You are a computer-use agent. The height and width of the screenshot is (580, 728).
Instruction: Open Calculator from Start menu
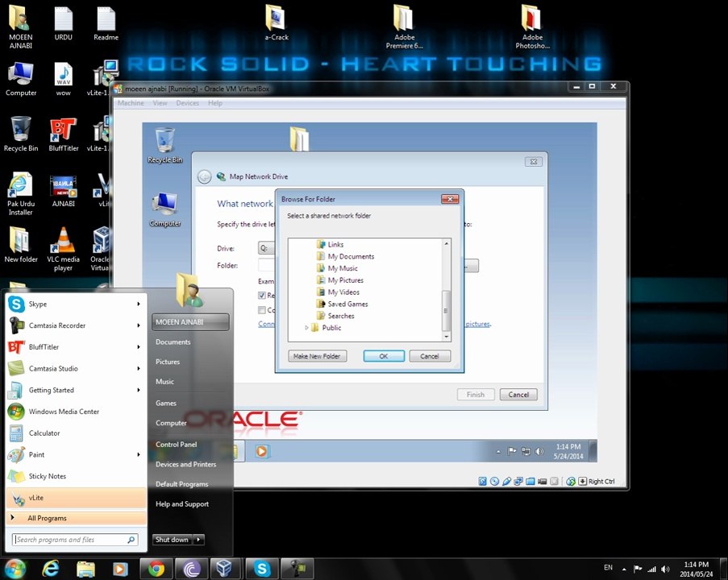coord(74,433)
